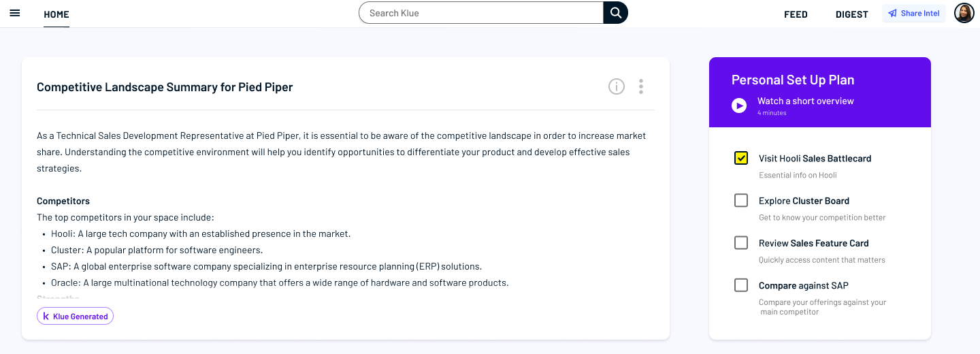Click the Search Klue input field
Screen dimensions: 980x354
481,13
